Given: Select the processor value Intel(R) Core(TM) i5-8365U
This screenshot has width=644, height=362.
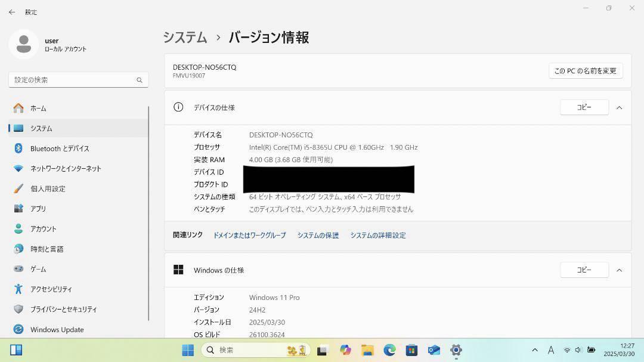Looking at the screenshot, I should pos(333,147).
